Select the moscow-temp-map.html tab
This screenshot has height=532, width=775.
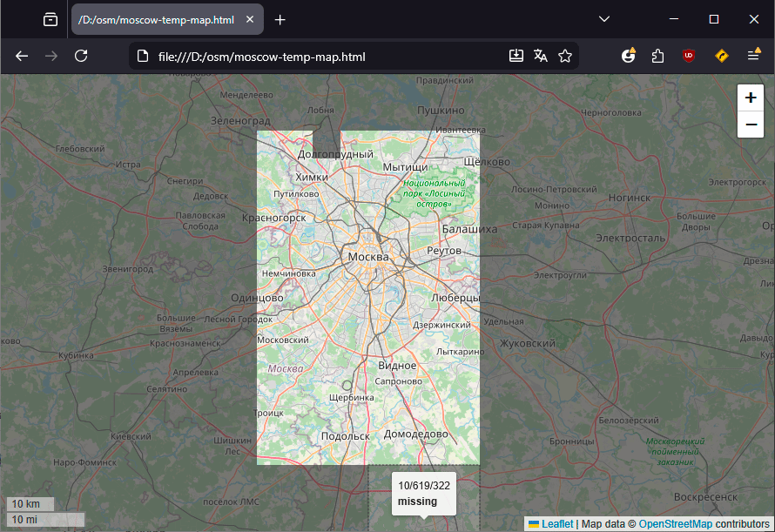157,18
